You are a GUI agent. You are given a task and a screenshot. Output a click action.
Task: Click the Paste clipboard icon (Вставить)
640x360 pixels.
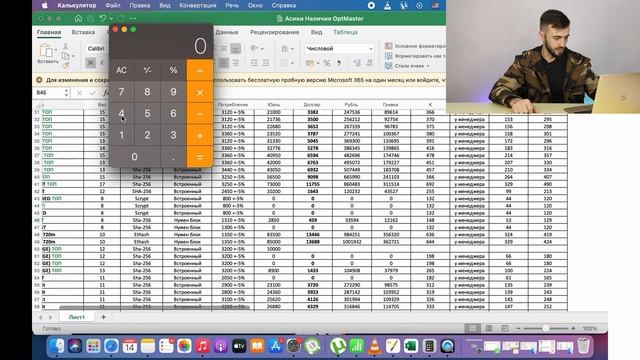point(47,50)
